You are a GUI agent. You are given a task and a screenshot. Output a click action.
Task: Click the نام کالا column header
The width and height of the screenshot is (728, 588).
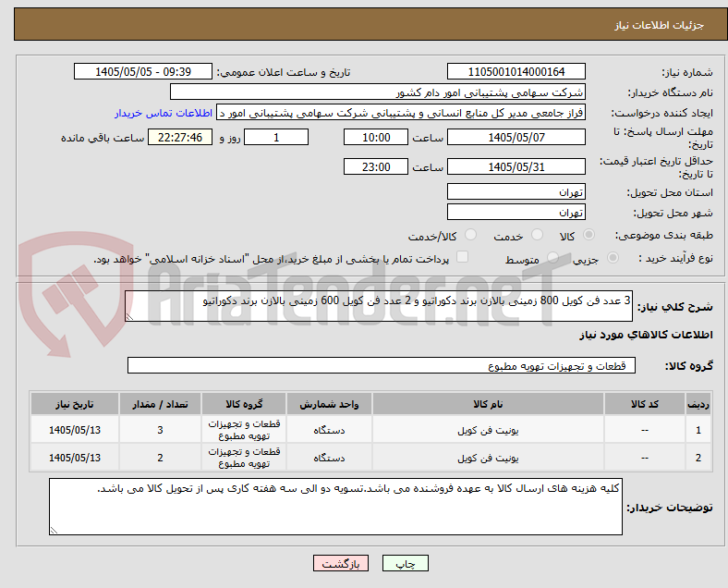click(x=488, y=404)
